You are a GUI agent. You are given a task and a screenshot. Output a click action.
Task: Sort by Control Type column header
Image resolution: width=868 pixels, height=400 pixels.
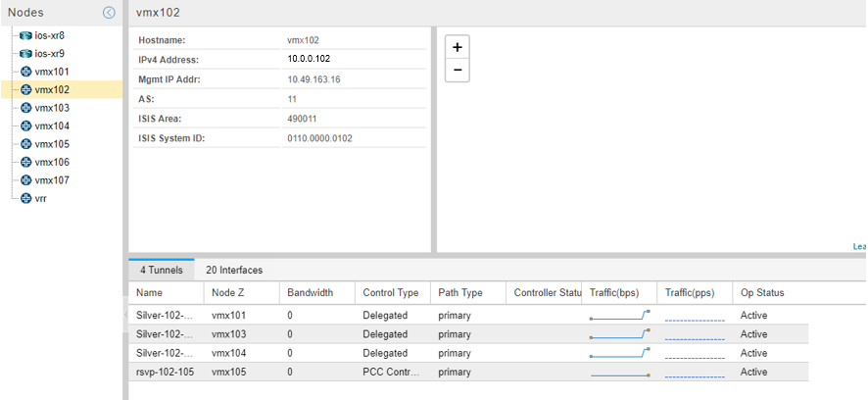pyautogui.click(x=390, y=293)
